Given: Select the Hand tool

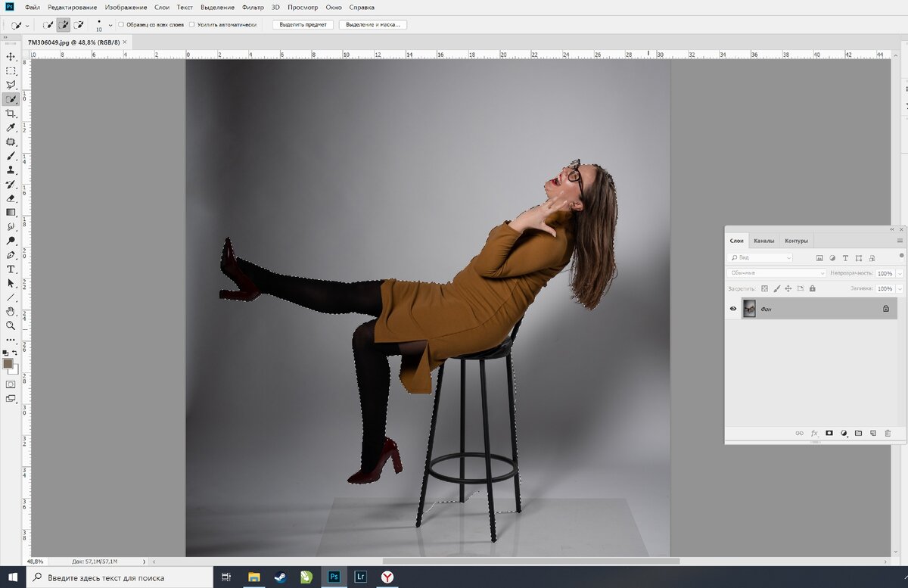Looking at the screenshot, I should (11, 311).
